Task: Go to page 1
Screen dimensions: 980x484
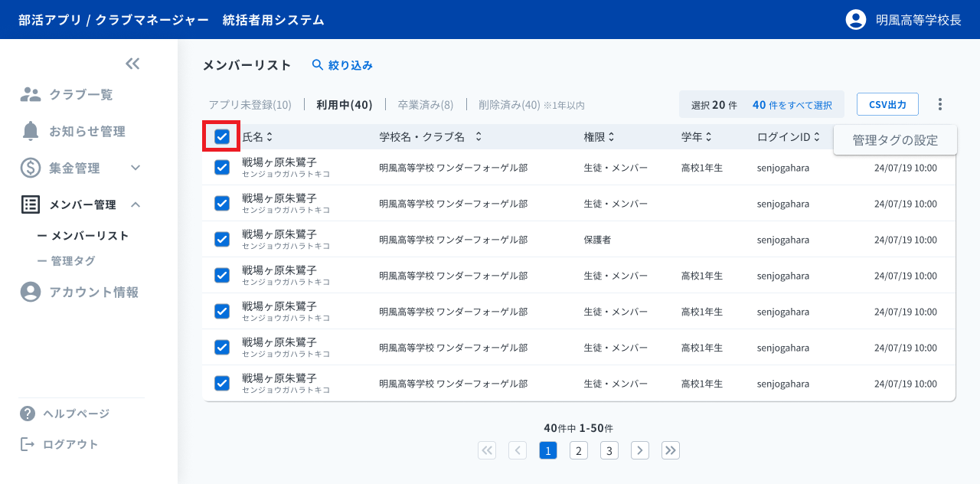Action: tap(548, 450)
